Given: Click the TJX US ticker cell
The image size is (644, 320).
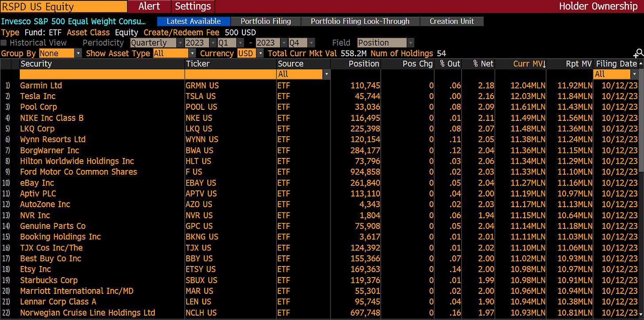Looking at the screenshot, I should point(199,248).
